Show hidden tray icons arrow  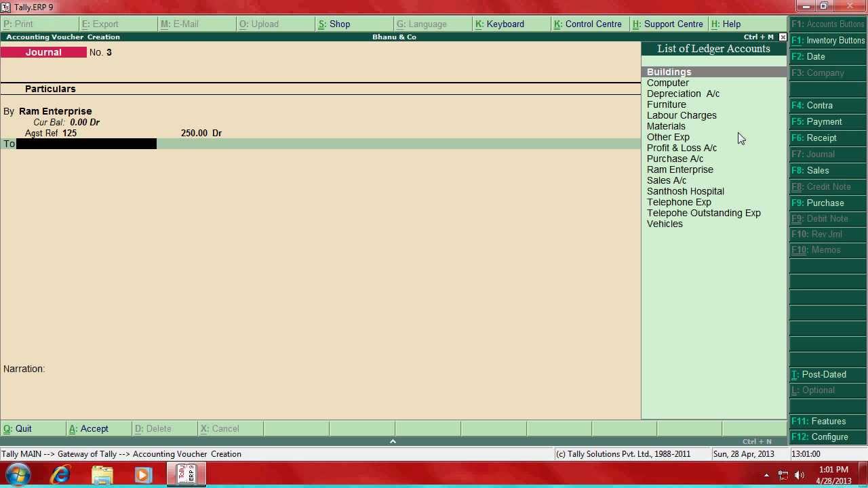tap(766, 475)
